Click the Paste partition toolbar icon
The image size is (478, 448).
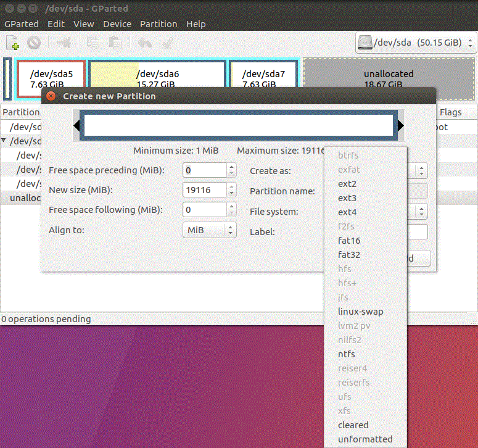[115, 43]
